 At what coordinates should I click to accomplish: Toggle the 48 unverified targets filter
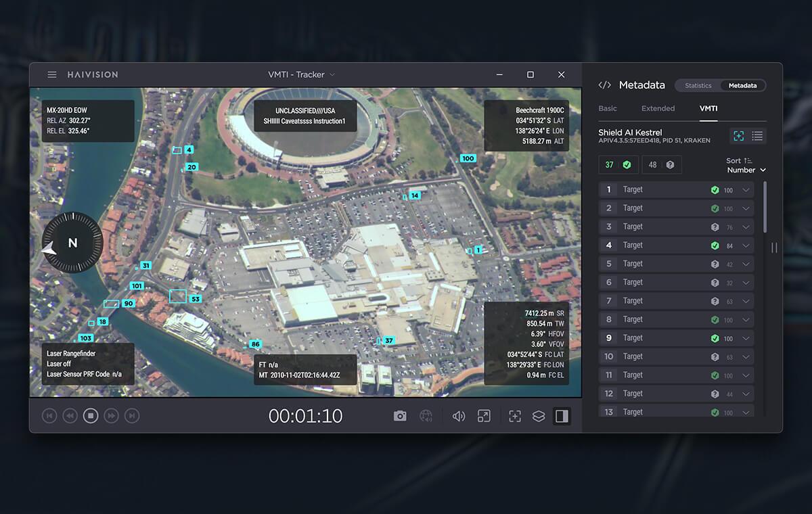pyautogui.click(x=661, y=165)
